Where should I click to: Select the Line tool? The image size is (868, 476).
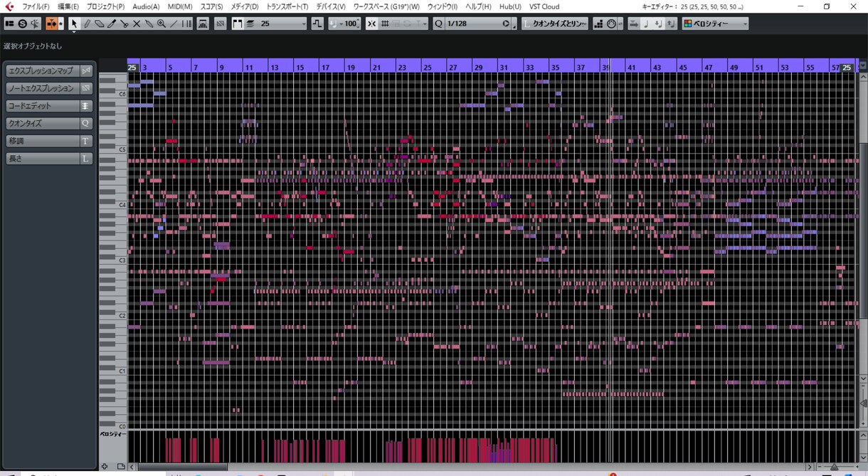pos(174,23)
